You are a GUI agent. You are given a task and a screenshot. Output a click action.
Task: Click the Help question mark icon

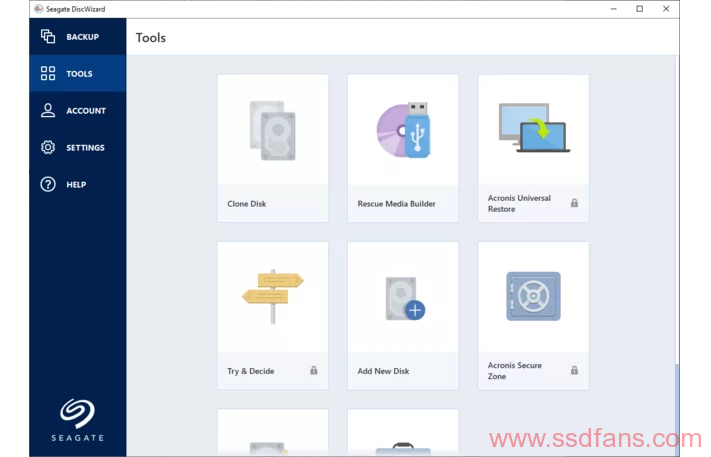(x=48, y=185)
